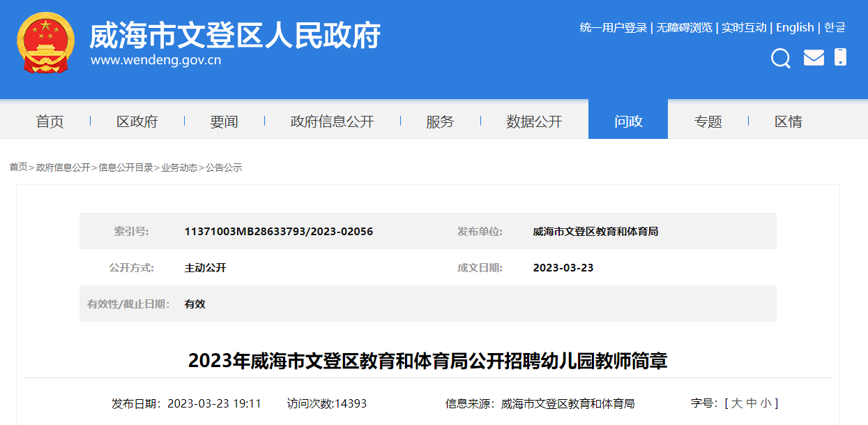The image size is (868, 425).
Task: Click 信息公开目录 in the breadcrumb
Action: (125, 167)
